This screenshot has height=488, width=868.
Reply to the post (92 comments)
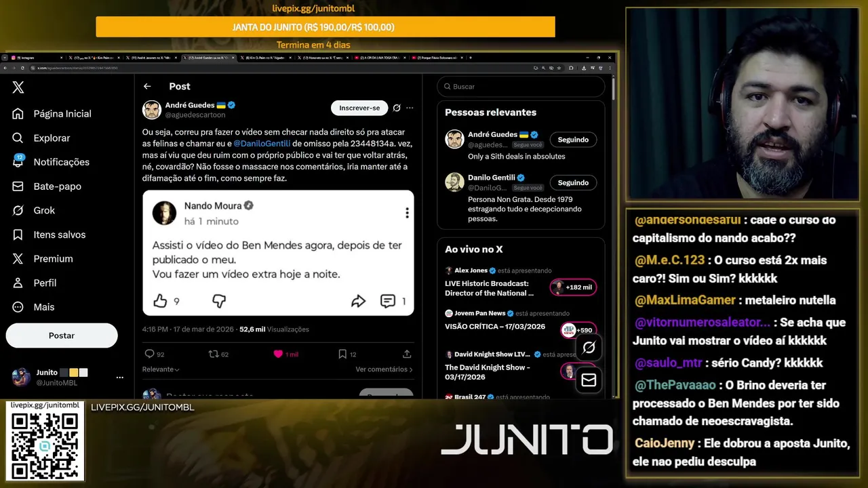coord(155,354)
